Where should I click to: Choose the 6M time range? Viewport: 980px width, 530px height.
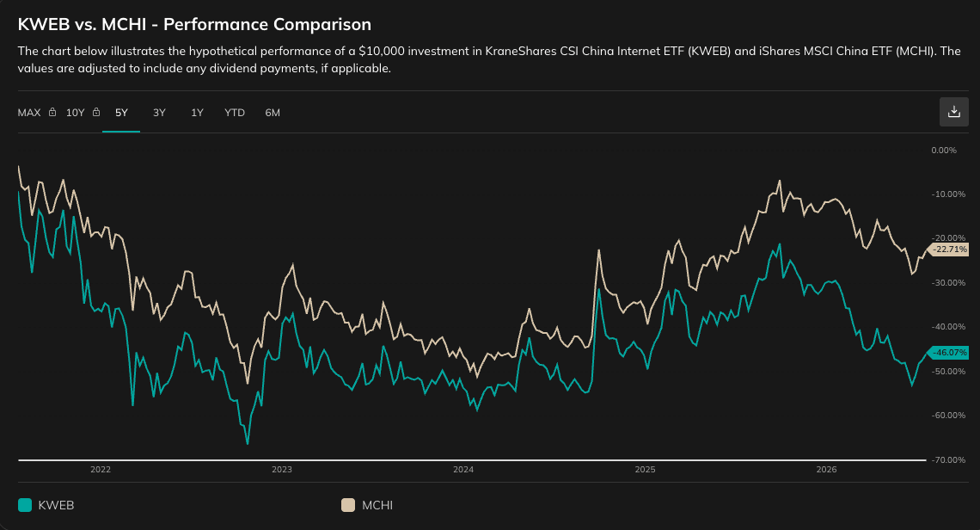tap(273, 113)
